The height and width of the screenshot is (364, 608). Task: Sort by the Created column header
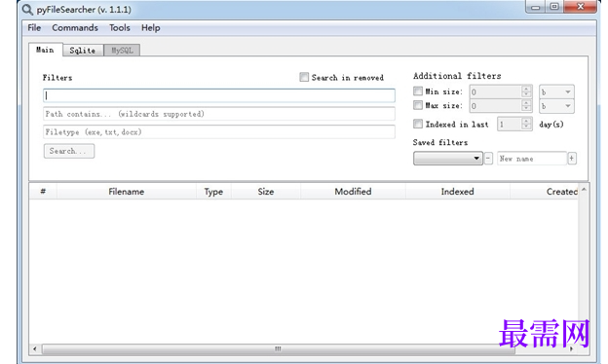(x=545, y=192)
